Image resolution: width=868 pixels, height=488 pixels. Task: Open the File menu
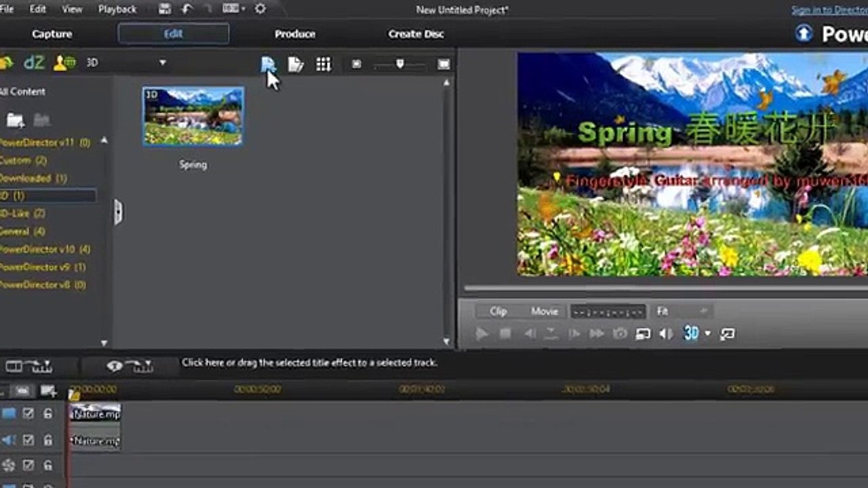click(x=6, y=9)
